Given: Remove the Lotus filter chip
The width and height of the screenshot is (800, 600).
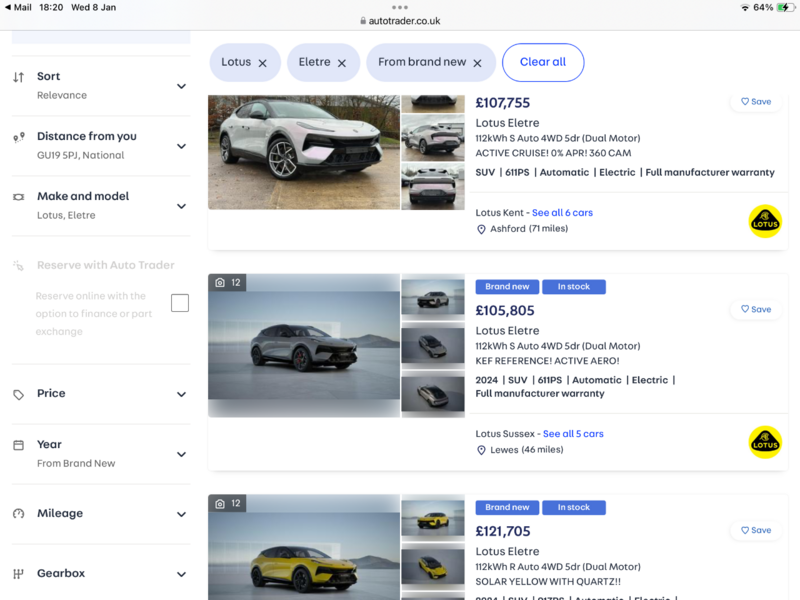Looking at the screenshot, I should [262, 63].
